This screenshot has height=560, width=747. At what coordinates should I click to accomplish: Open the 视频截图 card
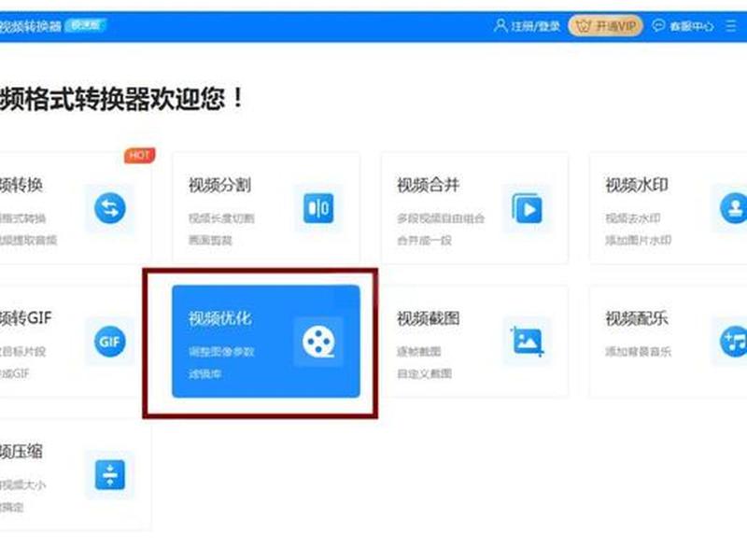point(474,341)
